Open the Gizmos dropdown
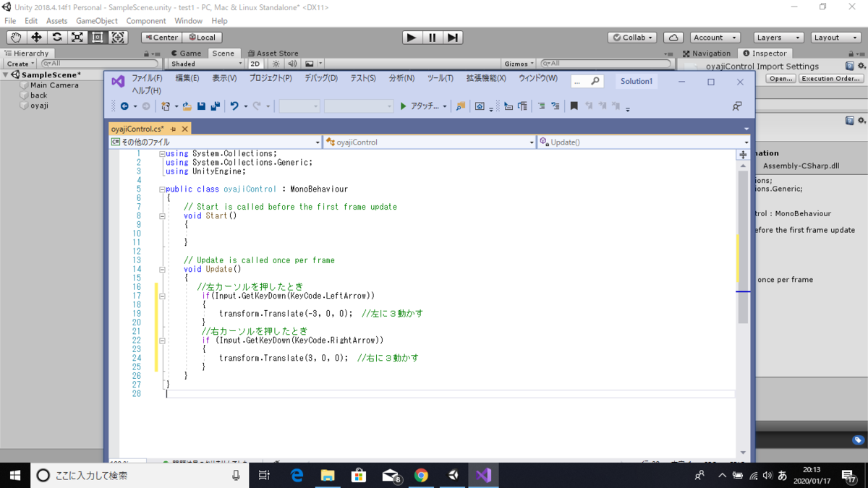The image size is (868, 488). click(520, 64)
